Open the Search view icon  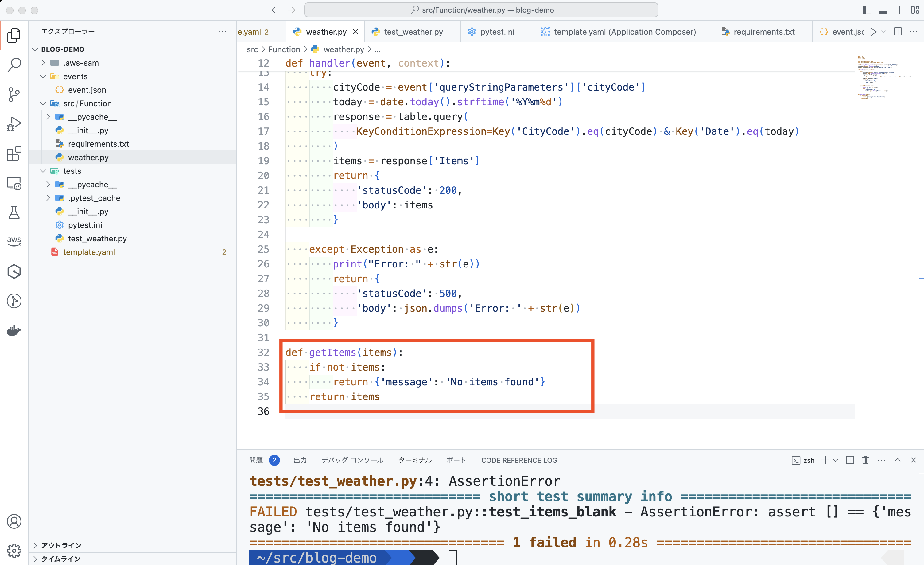[x=14, y=65]
